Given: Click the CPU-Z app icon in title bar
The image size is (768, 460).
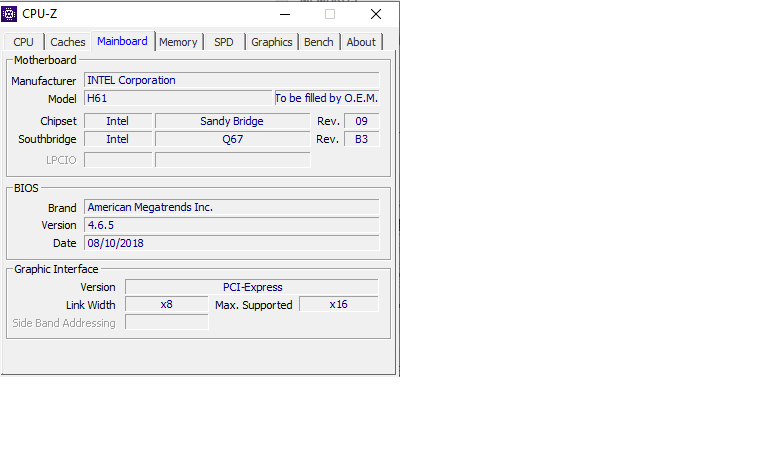Looking at the screenshot, I should [x=9, y=14].
